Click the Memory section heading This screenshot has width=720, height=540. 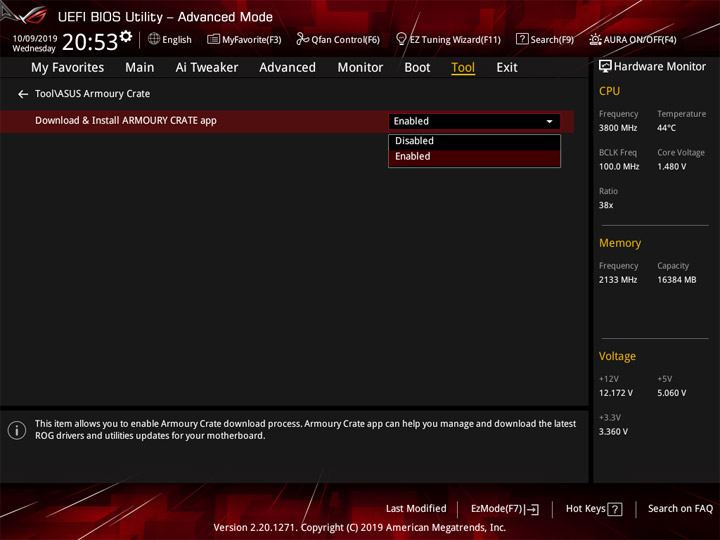coord(619,243)
